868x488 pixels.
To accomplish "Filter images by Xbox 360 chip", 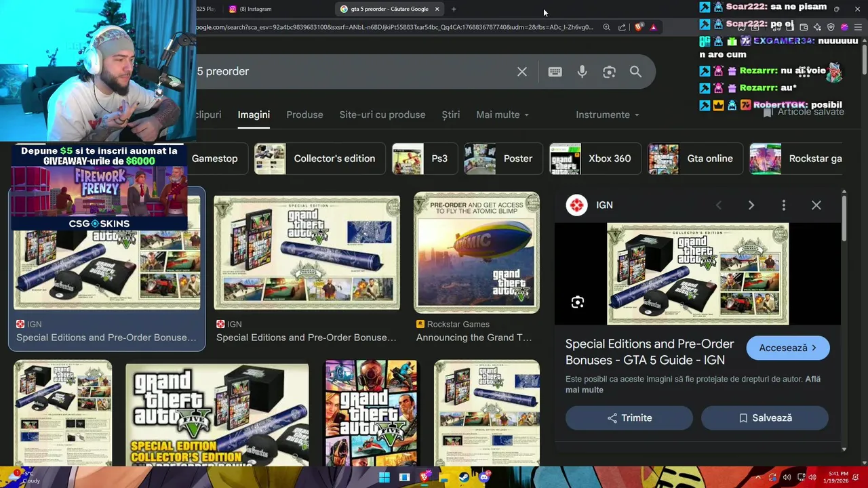I will [595, 159].
